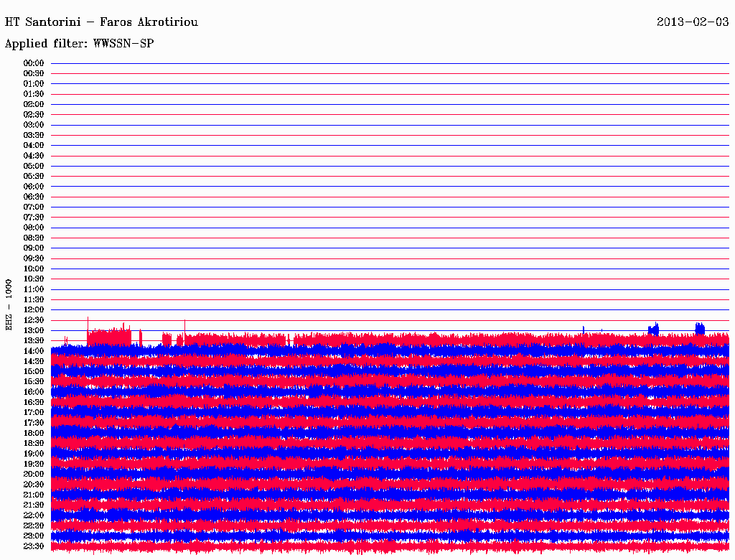Click the 00:00 time label
This screenshot has width=735, height=560.
[x=34, y=63]
